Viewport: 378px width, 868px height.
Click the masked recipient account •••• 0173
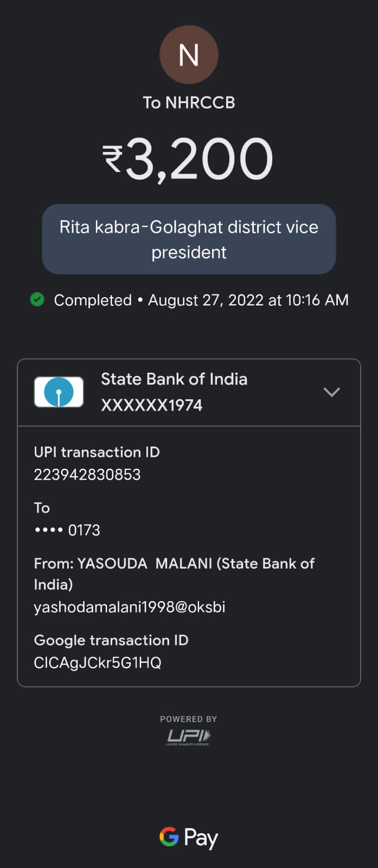(x=67, y=530)
